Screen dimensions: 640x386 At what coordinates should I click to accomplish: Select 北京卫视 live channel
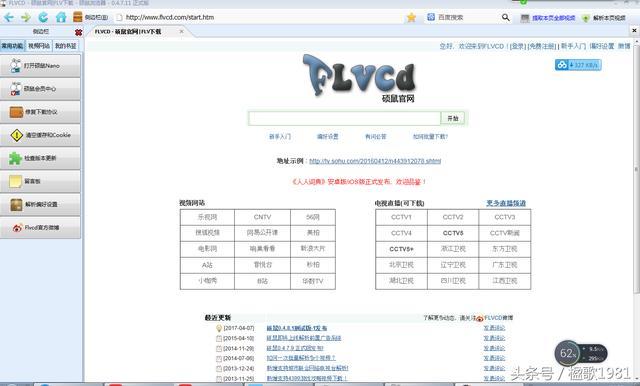click(401, 265)
